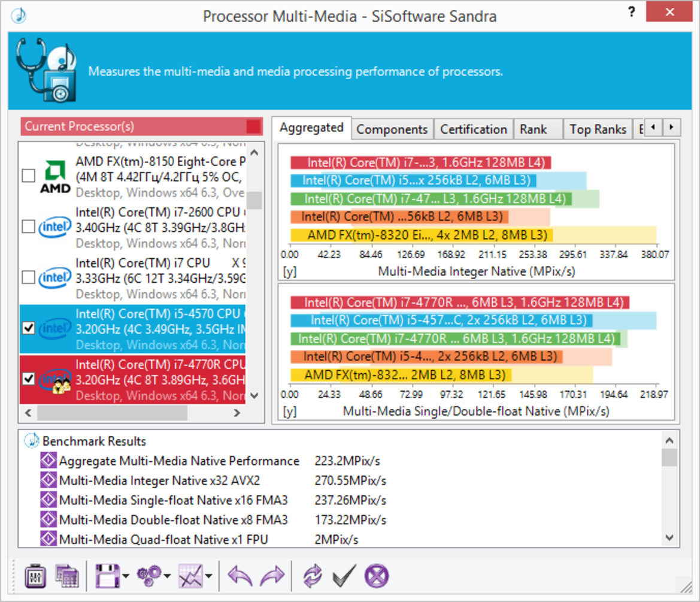Click the Multi-Media Quad-float Native x1 FPU icon

coord(49,539)
